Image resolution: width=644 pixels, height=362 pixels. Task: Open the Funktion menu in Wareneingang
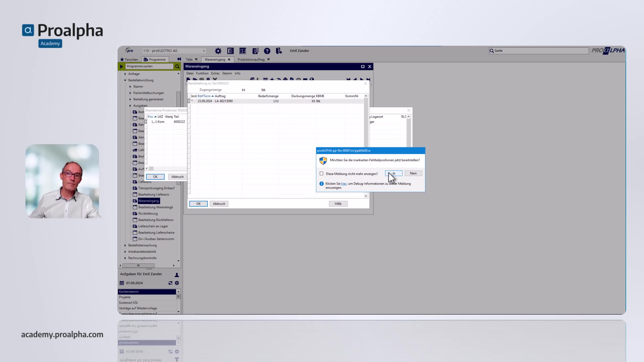(x=202, y=73)
